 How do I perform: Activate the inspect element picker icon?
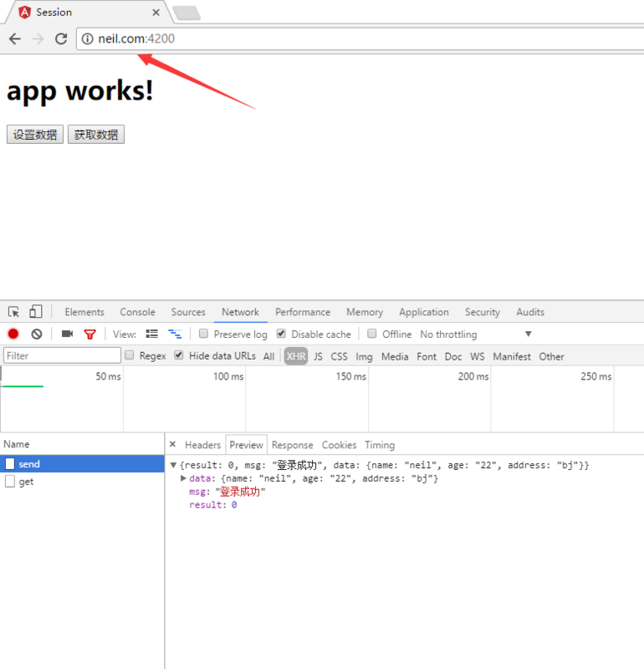[x=13, y=312]
